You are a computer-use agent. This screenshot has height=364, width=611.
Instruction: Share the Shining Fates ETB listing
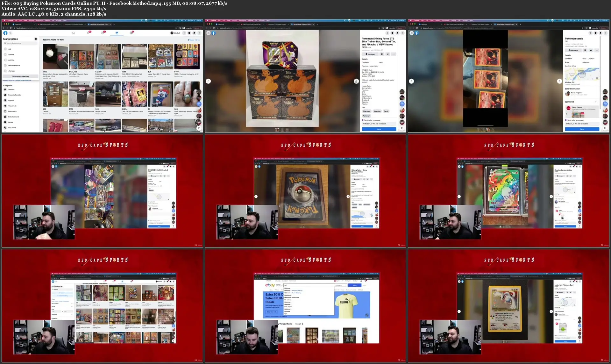point(388,54)
